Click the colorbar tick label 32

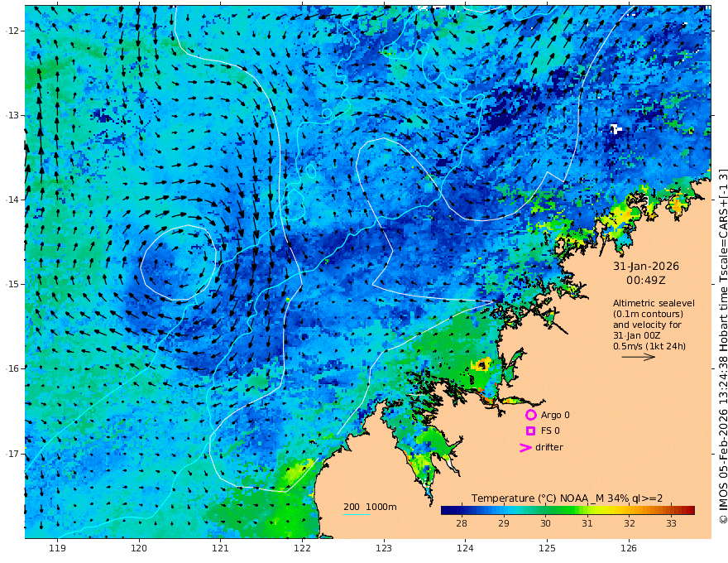point(629,523)
